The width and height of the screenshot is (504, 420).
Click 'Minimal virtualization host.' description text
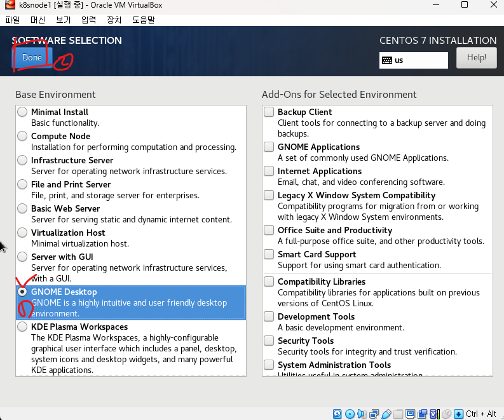click(80, 243)
